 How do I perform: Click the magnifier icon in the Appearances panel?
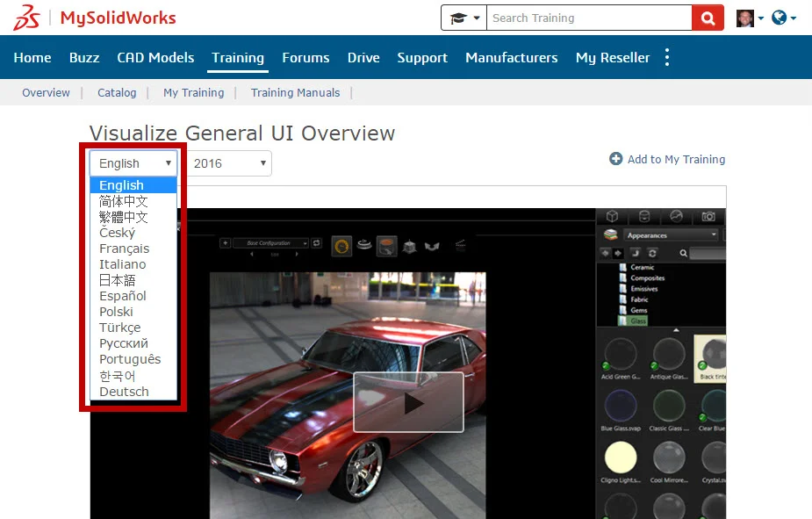[x=683, y=253]
